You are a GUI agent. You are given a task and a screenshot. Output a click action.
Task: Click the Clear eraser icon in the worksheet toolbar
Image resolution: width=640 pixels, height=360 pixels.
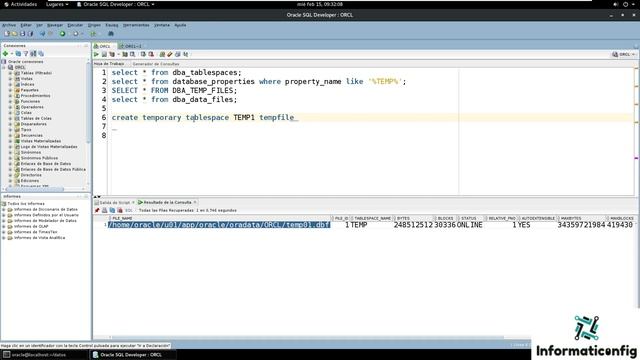point(170,54)
